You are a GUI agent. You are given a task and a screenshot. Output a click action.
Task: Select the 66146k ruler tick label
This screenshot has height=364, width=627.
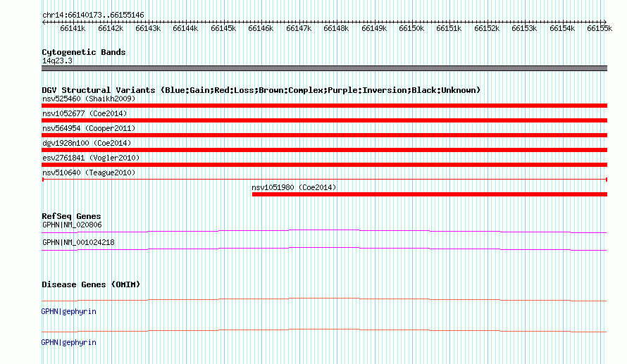point(261,28)
